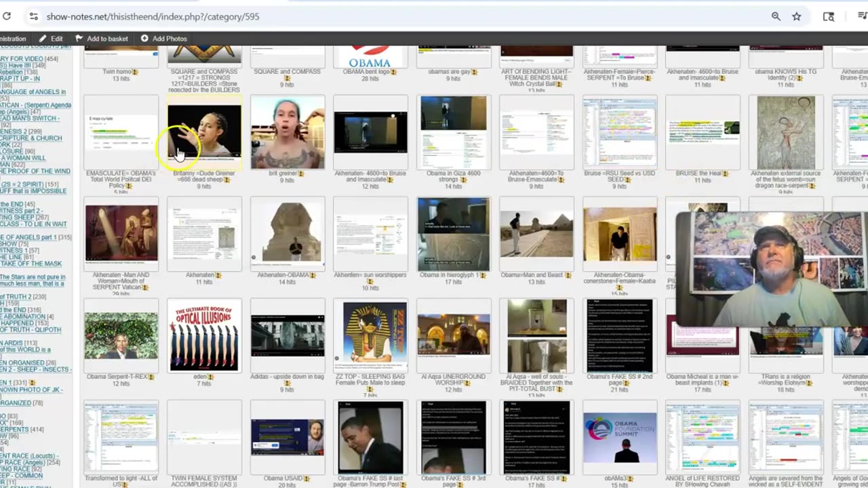Click the yellow marker icon after 'Twin homo'

point(135,72)
